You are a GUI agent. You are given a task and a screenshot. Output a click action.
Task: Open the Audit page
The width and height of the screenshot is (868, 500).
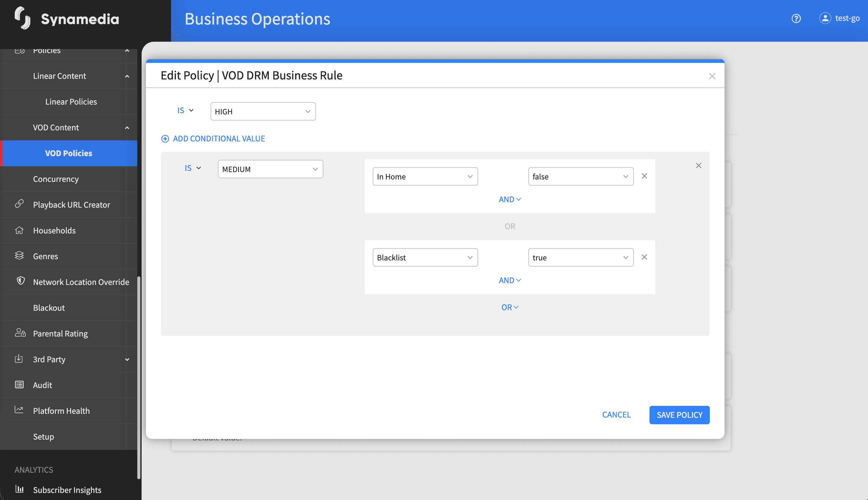coord(43,385)
